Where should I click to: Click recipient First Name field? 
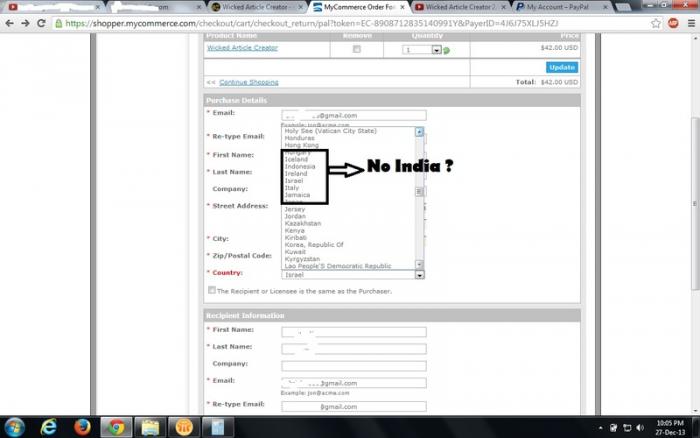click(x=354, y=332)
